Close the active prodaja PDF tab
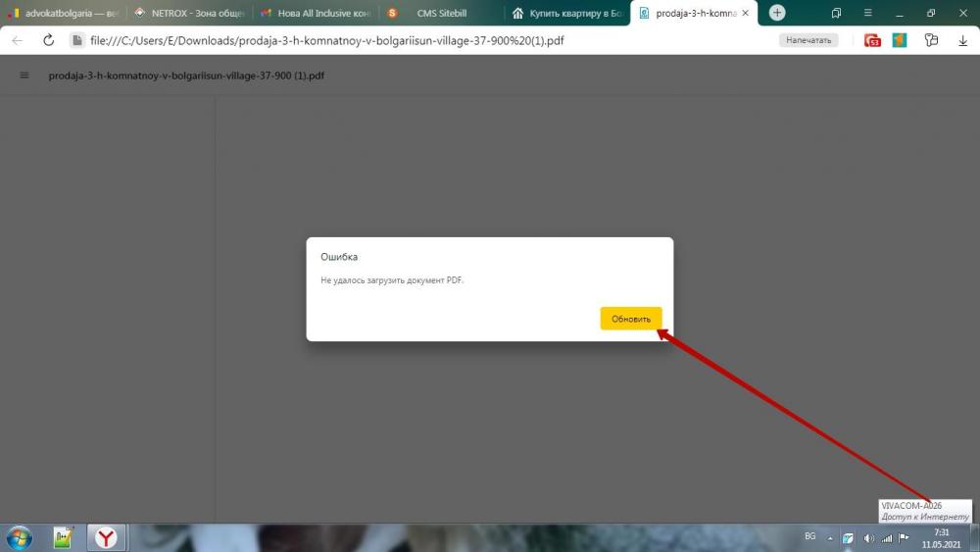 pos(748,14)
